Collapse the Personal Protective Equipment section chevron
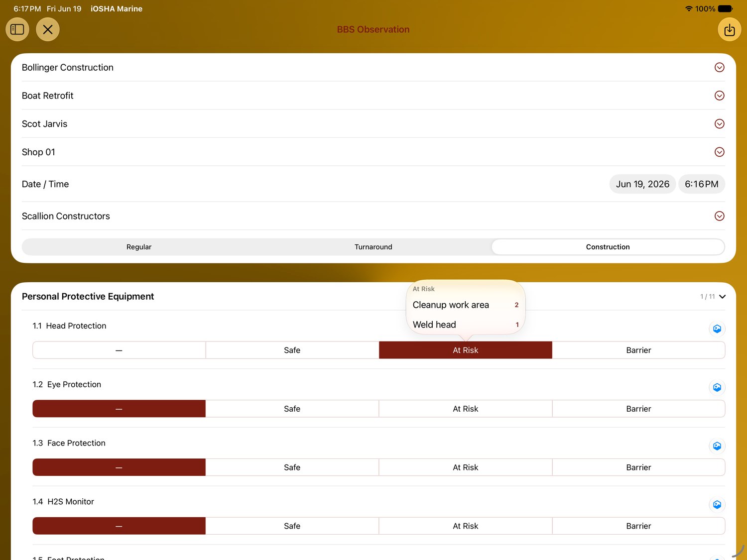Screen dimensions: 747x560 pos(723,297)
